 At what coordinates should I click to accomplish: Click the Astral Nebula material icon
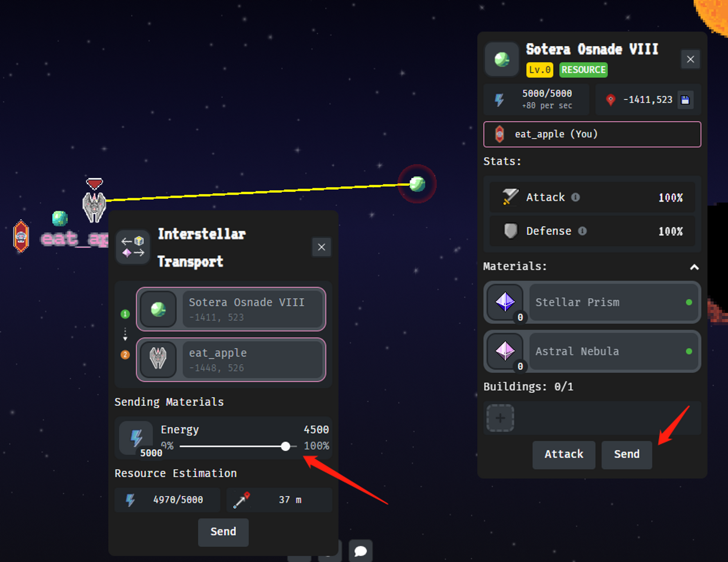[x=505, y=351]
